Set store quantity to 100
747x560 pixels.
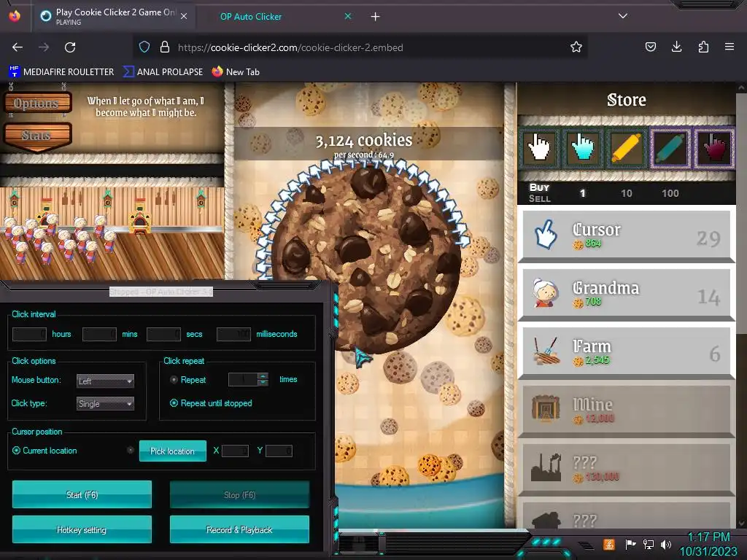click(670, 193)
